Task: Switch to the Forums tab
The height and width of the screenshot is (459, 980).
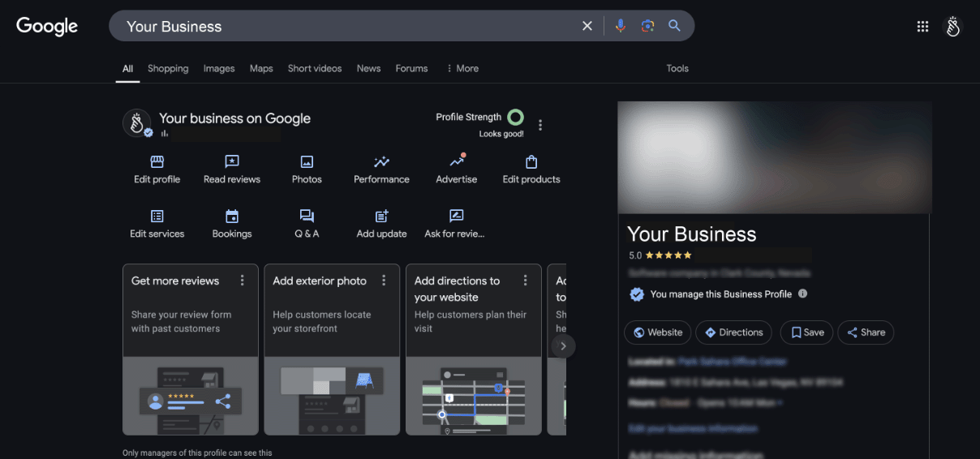Action: click(x=411, y=68)
